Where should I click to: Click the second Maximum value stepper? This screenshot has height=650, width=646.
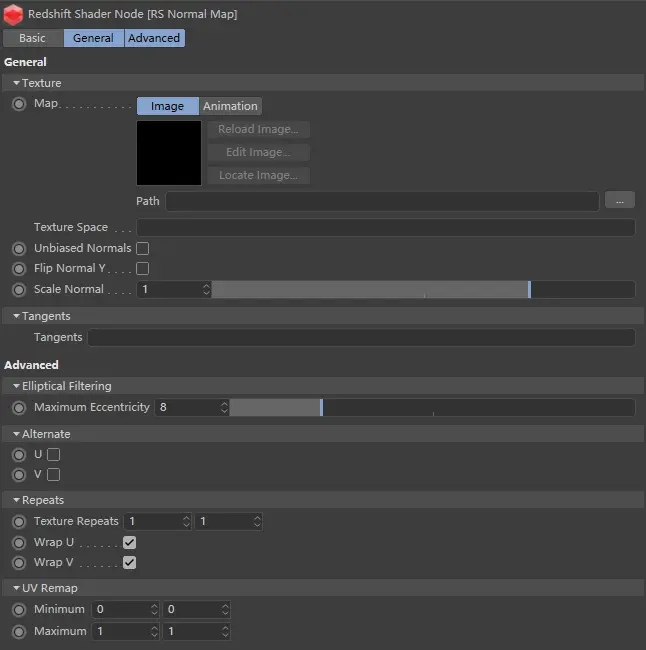point(225,631)
